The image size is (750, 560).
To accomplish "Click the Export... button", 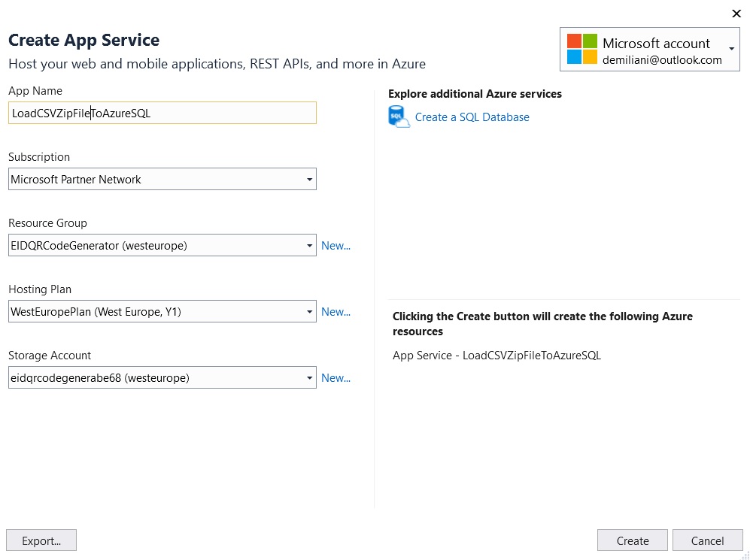I will (41, 540).
